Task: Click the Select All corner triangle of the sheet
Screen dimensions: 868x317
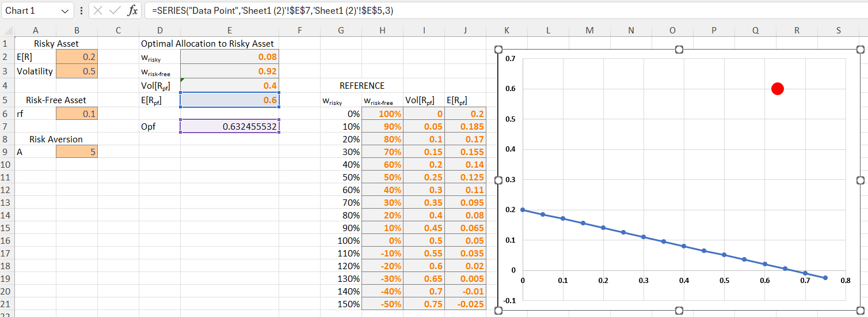Action: [x=7, y=31]
